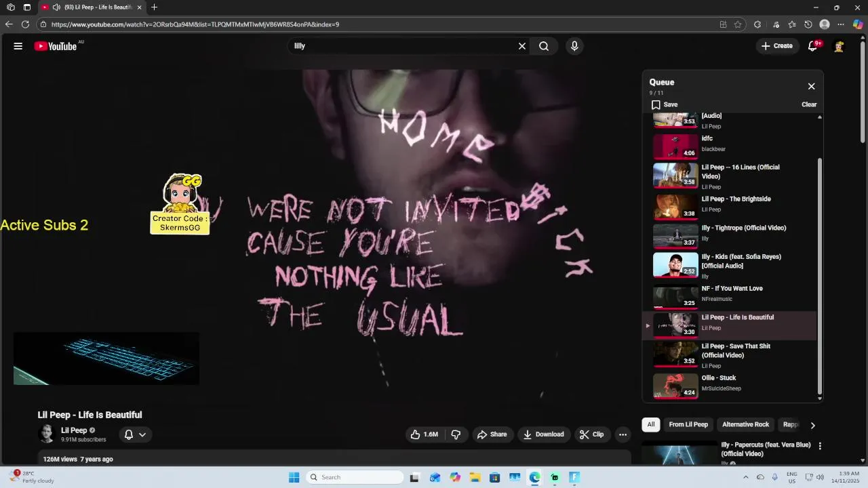Open more actions three-dot menu under video
868x488 pixels.
point(623,434)
